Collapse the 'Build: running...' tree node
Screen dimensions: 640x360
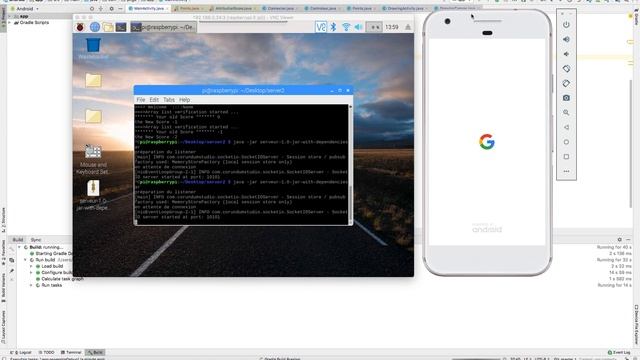point(19,247)
